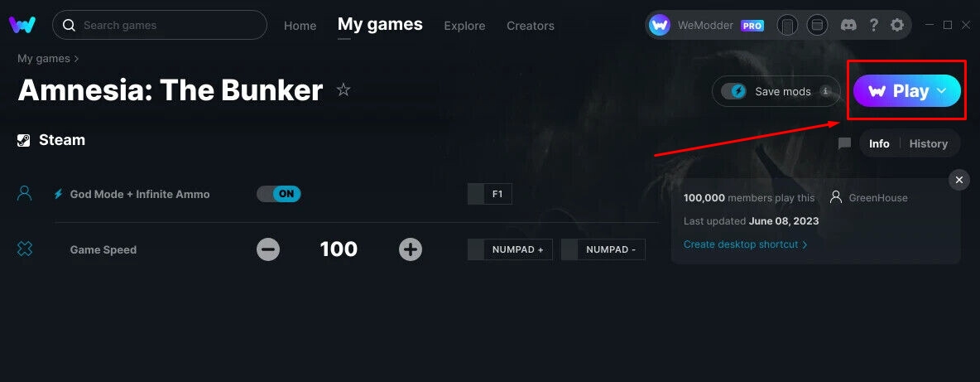Viewport: 980px width, 382px height.
Task: Click the My games breadcrumb chevron
Action: (76, 59)
